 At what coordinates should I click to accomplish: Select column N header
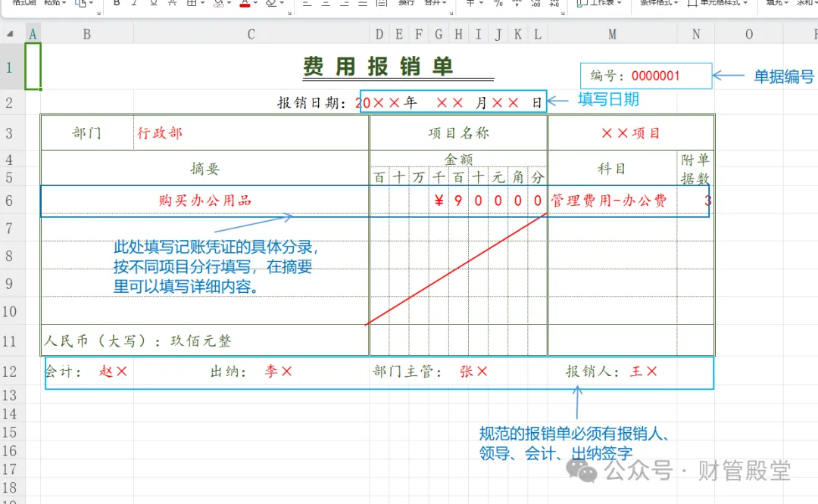coord(696,34)
